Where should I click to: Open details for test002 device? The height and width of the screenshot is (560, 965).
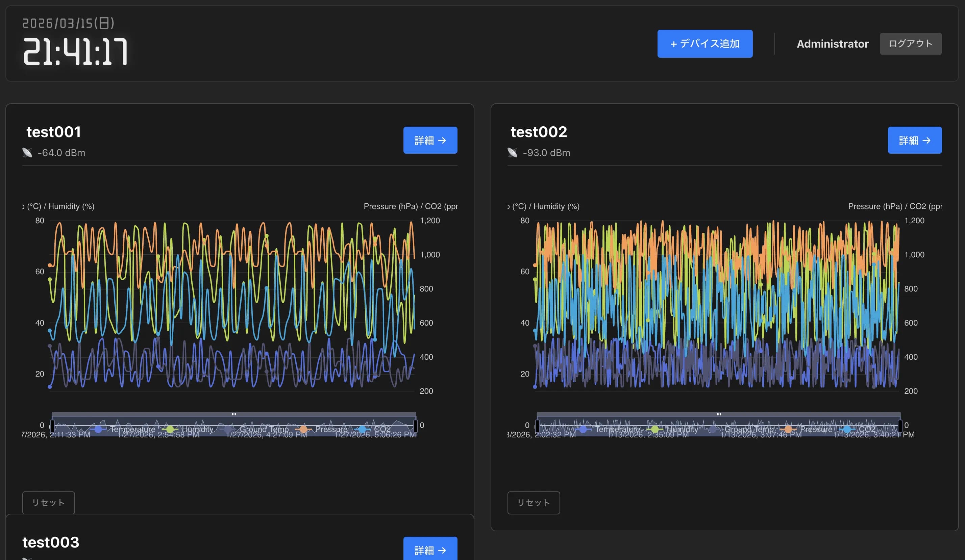click(914, 140)
